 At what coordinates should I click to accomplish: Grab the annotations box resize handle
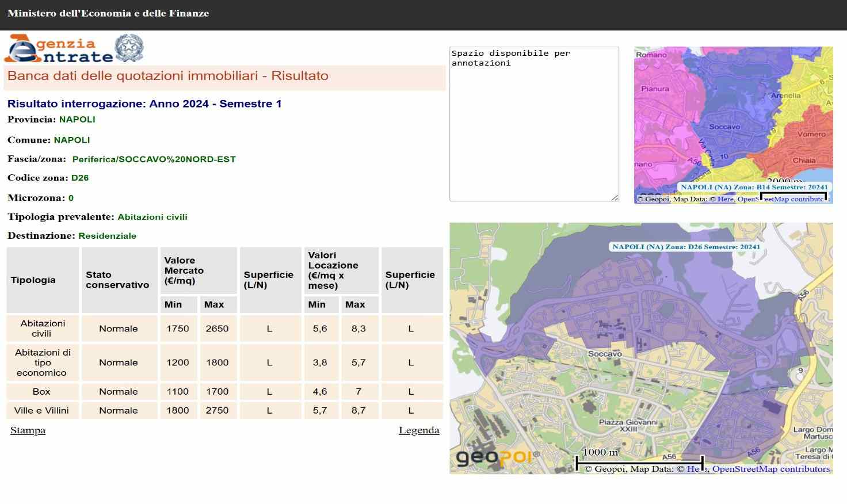click(x=615, y=197)
